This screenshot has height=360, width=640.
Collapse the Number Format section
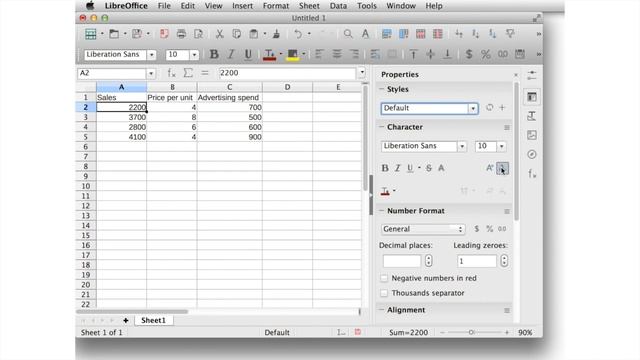(x=382, y=211)
